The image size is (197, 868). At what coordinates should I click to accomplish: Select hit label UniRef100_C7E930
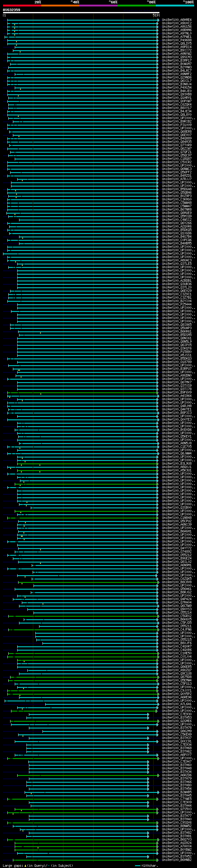[177, 714]
